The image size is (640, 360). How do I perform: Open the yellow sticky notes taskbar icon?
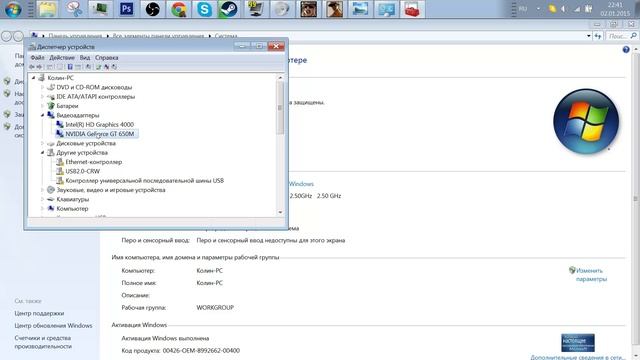47,9
